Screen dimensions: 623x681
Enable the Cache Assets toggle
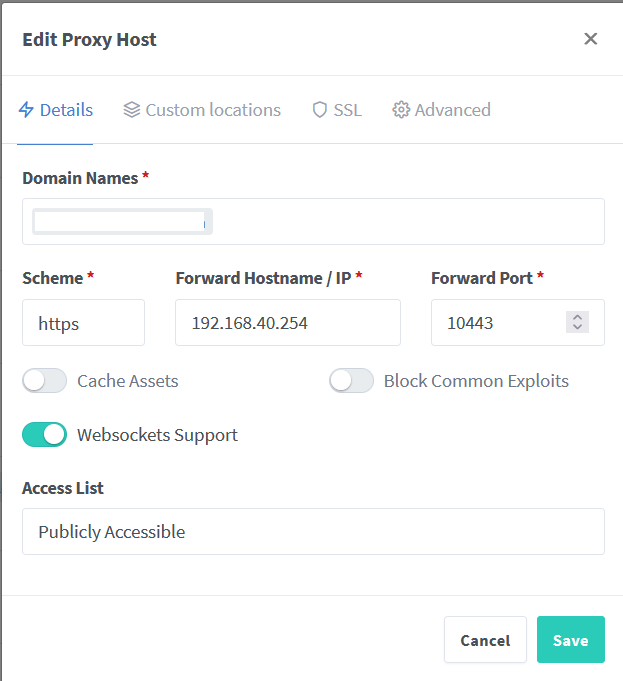pyautogui.click(x=45, y=381)
